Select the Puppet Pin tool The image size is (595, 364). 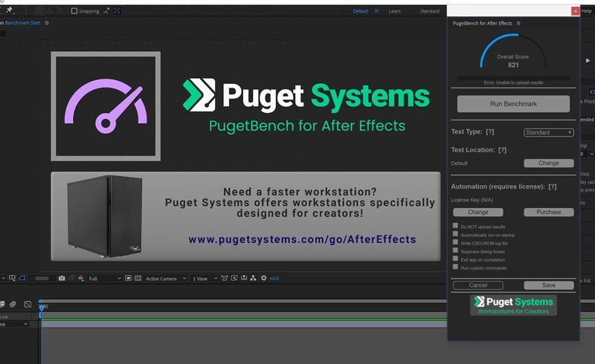pos(10,10)
